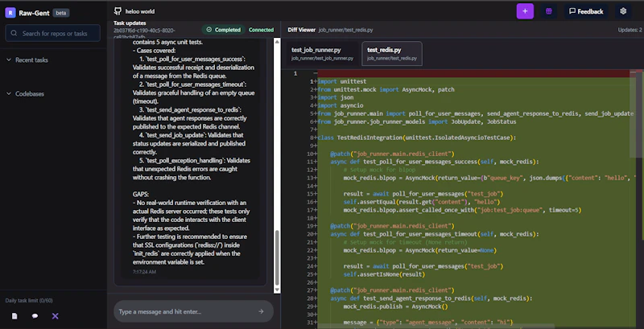This screenshot has width=644, height=329.
Task: Click the send arrow in message box
Action: tap(261, 311)
